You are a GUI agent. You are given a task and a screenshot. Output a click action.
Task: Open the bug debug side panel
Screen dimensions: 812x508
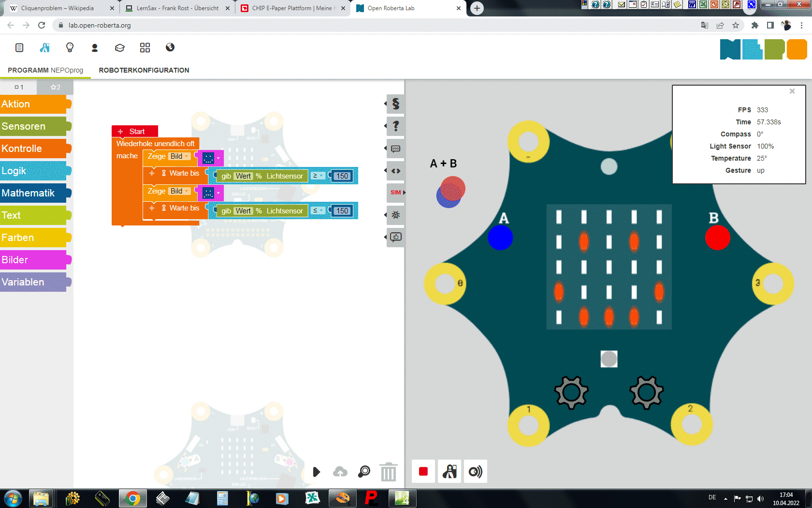pyautogui.click(x=396, y=215)
